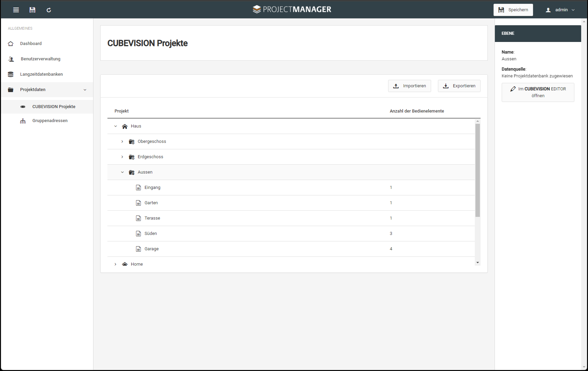Click the Langzeitdatenbanken database icon

(x=11, y=74)
